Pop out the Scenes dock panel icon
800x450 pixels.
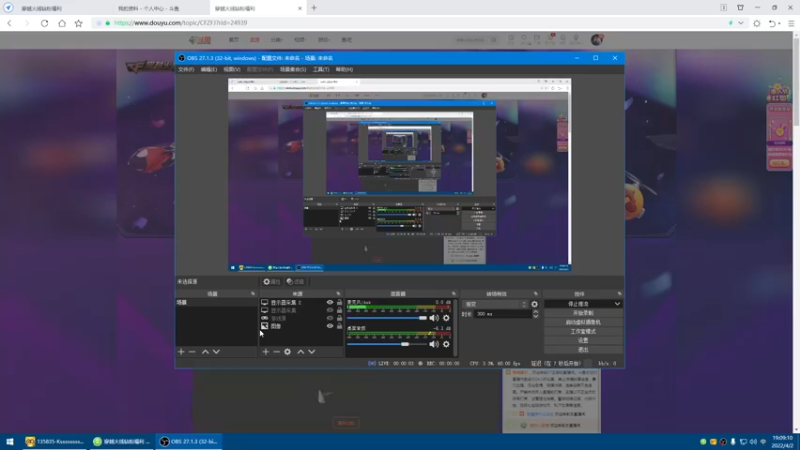(253, 294)
